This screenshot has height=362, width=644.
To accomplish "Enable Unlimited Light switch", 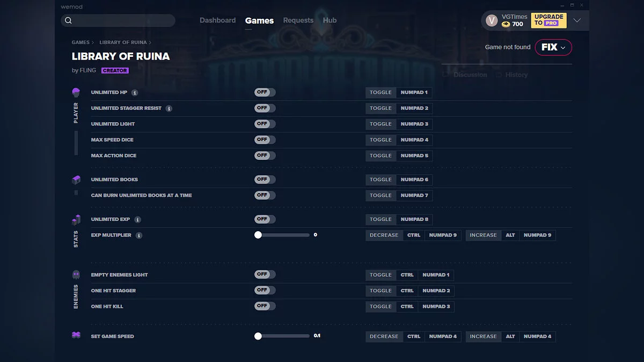I will pos(265,124).
